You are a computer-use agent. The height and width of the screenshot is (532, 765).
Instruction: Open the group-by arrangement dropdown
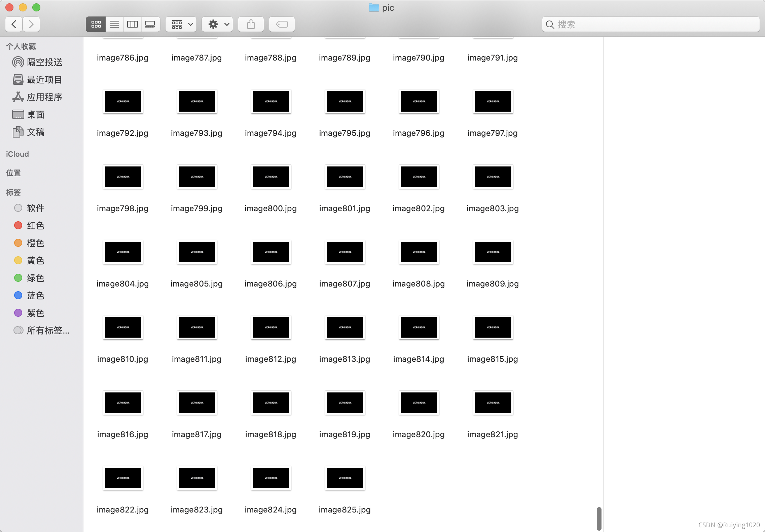181,24
